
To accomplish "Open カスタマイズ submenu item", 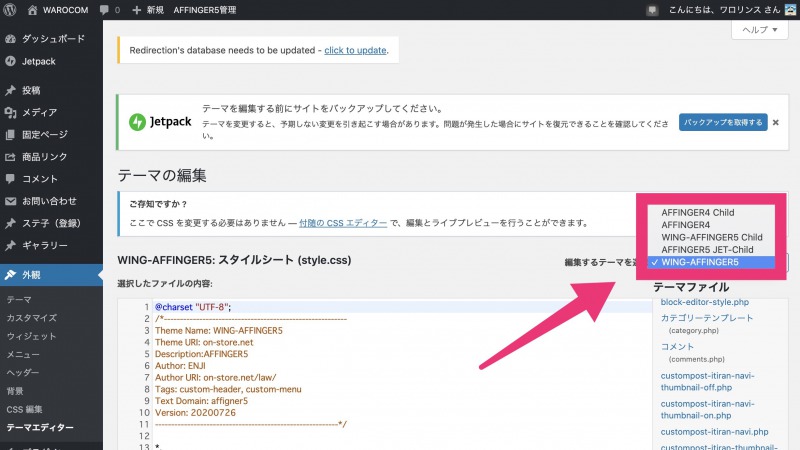I will pos(31,317).
